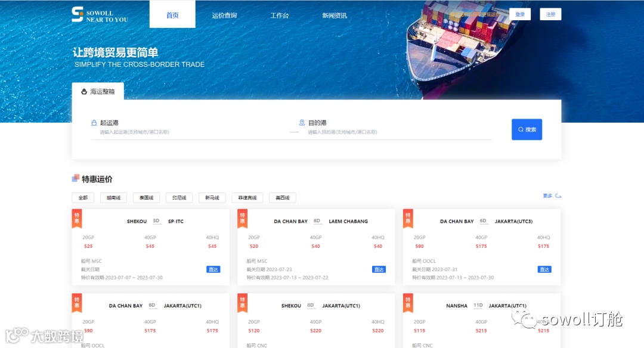Screen dimensions: 644x348
Task: Open the 运价查询 navigation tab
Action: click(x=224, y=15)
